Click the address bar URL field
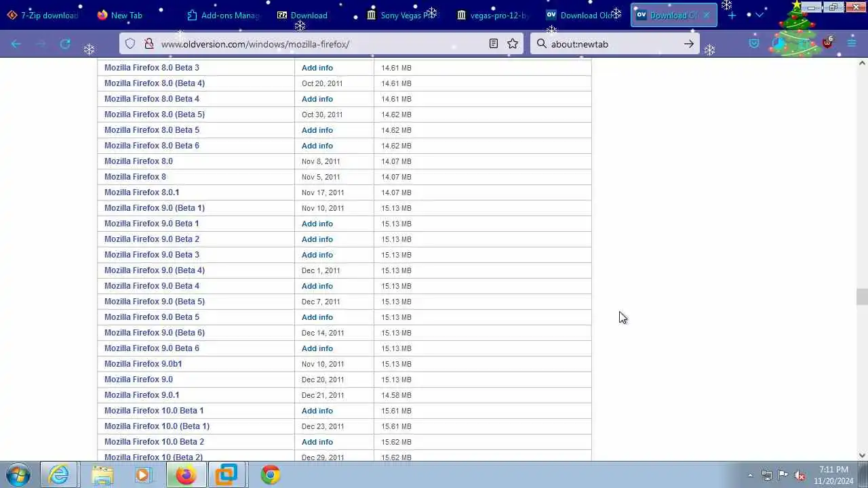Image resolution: width=868 pixels, height=488 pixels. 322,44
